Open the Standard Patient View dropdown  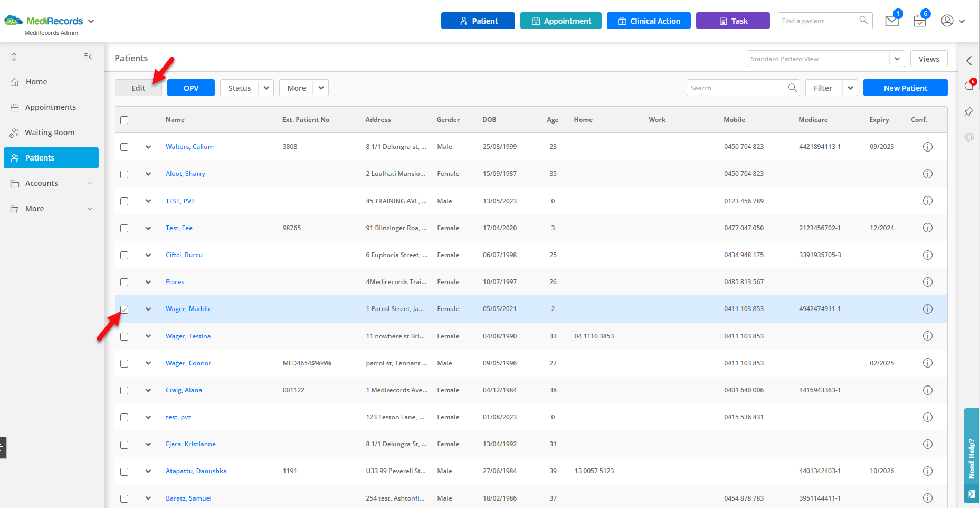click(897, 59)
